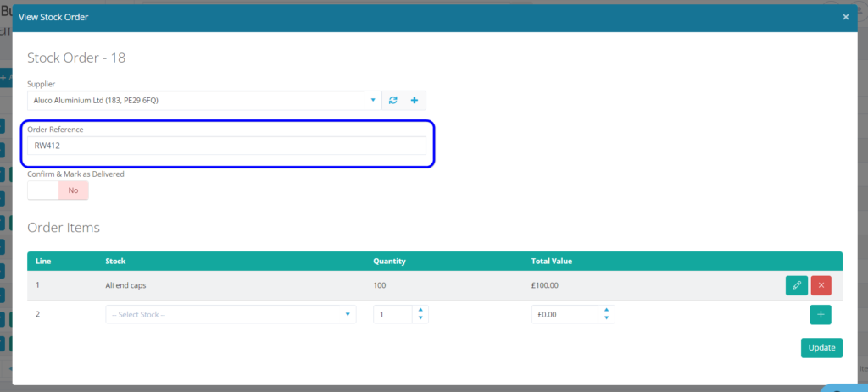Increase the quantity using up arrow
The image size is (868, 392).
(x=420, y=311)
